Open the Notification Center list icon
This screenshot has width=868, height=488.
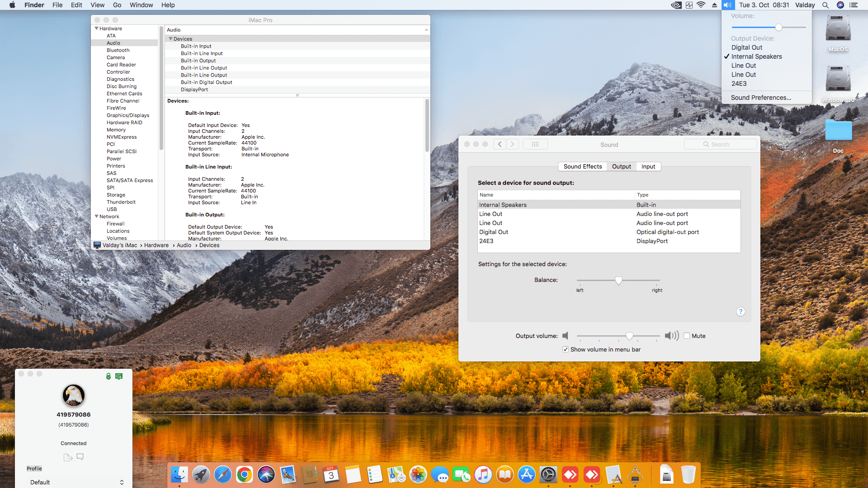[854, 5]
